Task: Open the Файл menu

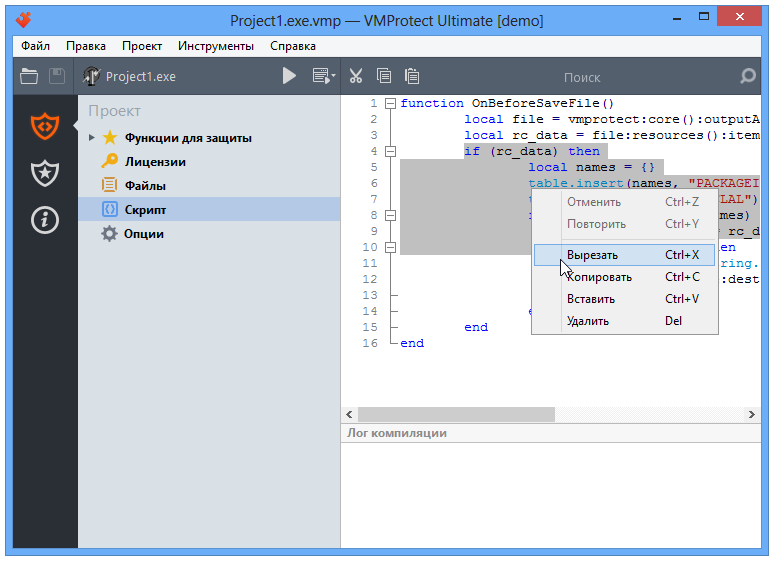Action: coord(35,46)
